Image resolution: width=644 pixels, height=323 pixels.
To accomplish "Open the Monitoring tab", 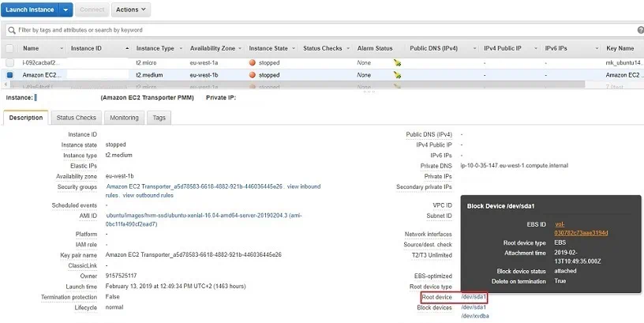I will coord(124,118).
